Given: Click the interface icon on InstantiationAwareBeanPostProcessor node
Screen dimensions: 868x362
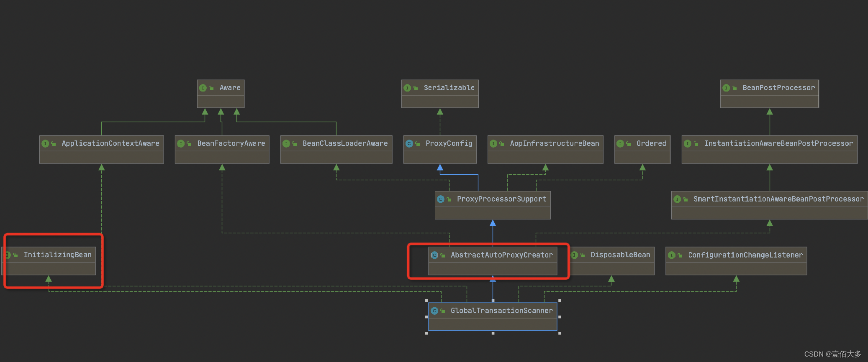Looking at the screenshot, I should [x=688, y=143].
